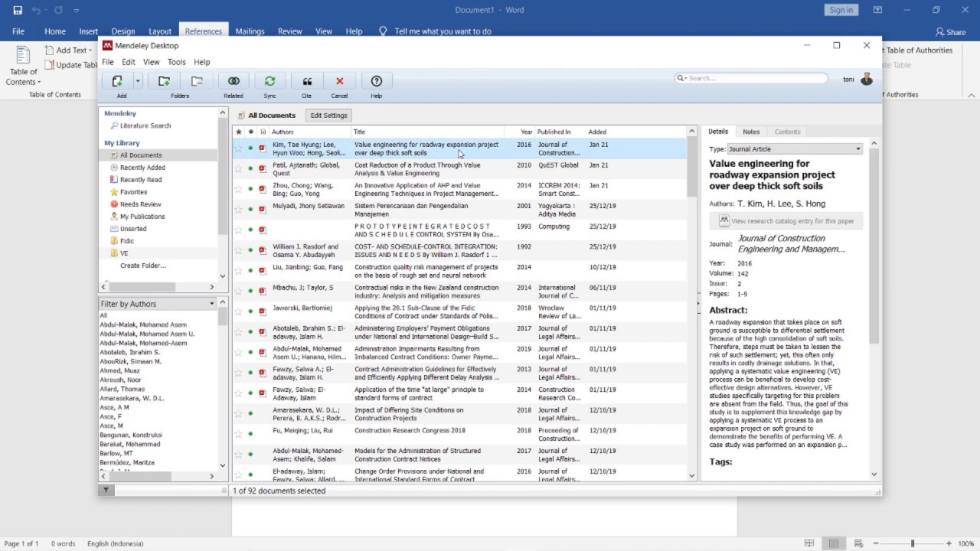Open the document Type dropdown
980x551 pixels.
click(x=795, y=149)
